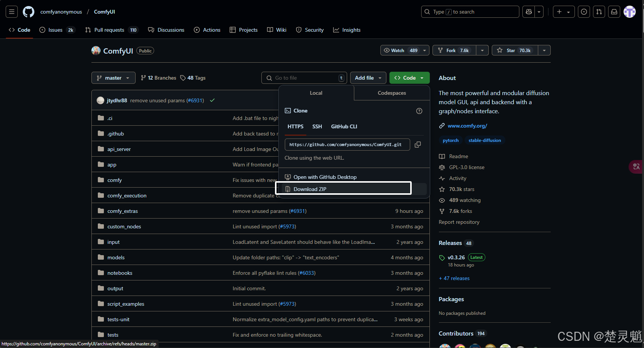Open the Pull requests tab
Image resolution: width=644 pixels, height=348 pixels.
coord(112,30)
